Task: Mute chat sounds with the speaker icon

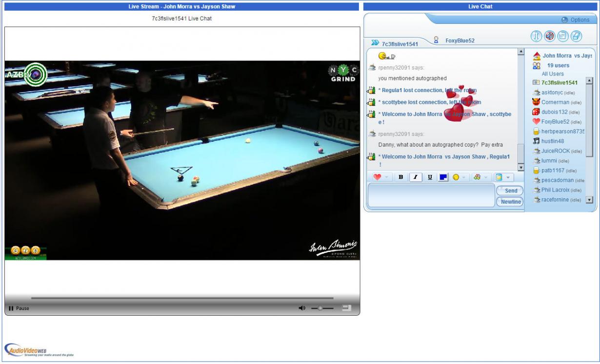Action: tap(550, 36)
